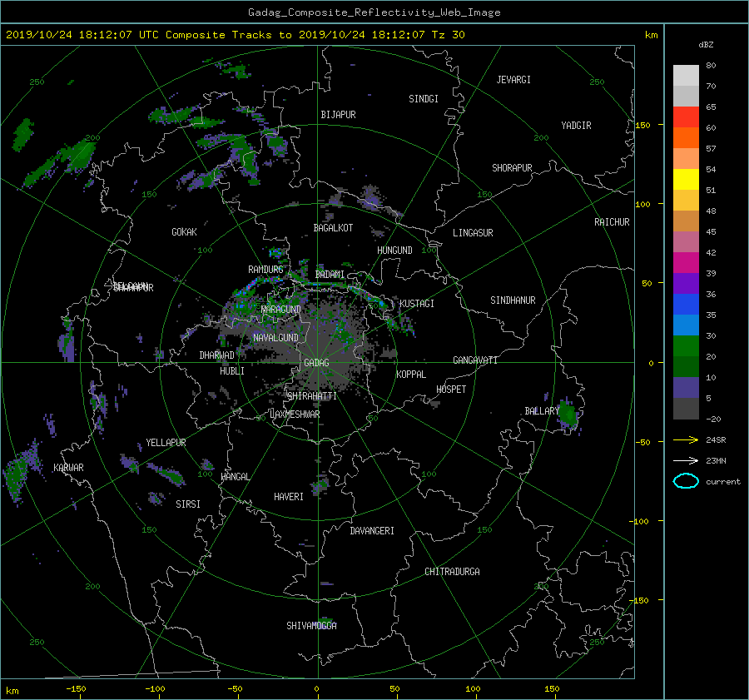The width and height of the screenshot is (749, 700).
Task: Pick the light grey 70-80 dBZ swatch
Action: (x=686, y=76)
